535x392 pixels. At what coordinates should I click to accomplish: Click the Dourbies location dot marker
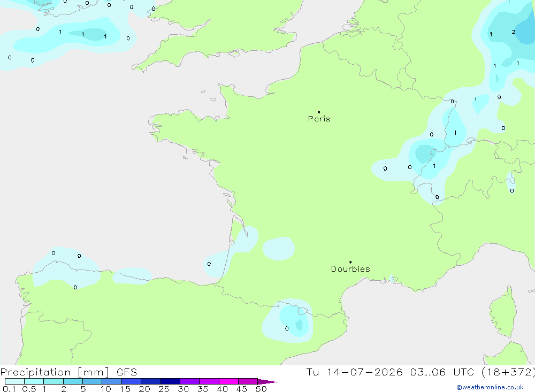350,262
